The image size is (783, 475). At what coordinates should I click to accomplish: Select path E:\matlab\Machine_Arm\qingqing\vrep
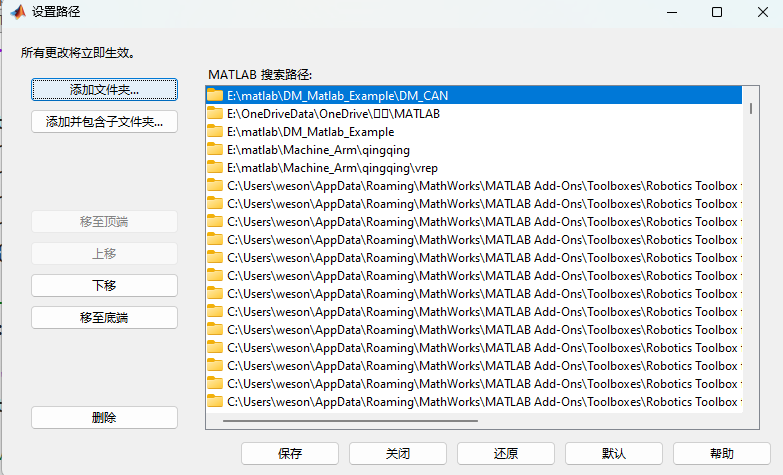[x=474, y=168]
